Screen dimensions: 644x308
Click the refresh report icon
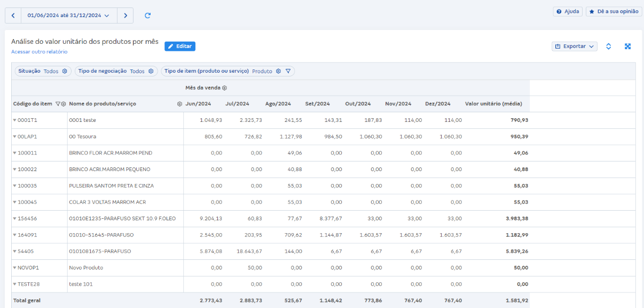click(148, 16)
